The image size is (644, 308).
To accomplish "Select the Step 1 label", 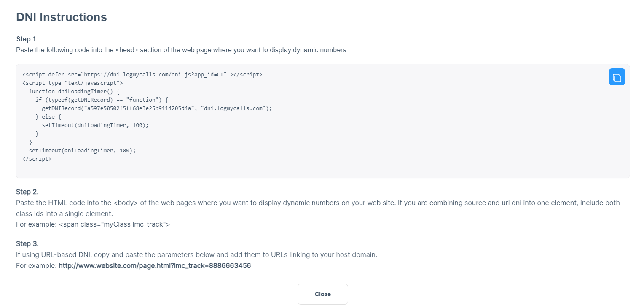I will click(27, 39).
